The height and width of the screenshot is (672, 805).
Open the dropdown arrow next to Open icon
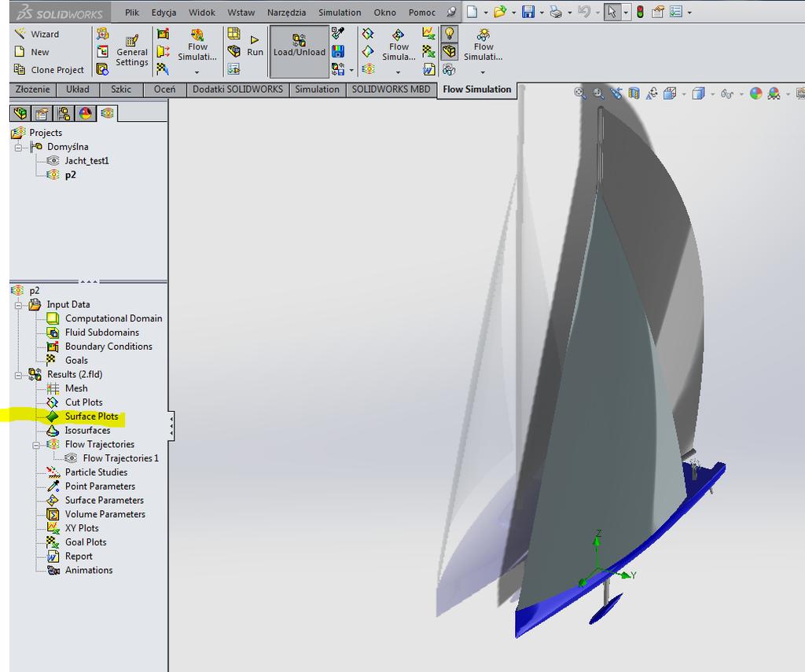(x=513, y=13)
